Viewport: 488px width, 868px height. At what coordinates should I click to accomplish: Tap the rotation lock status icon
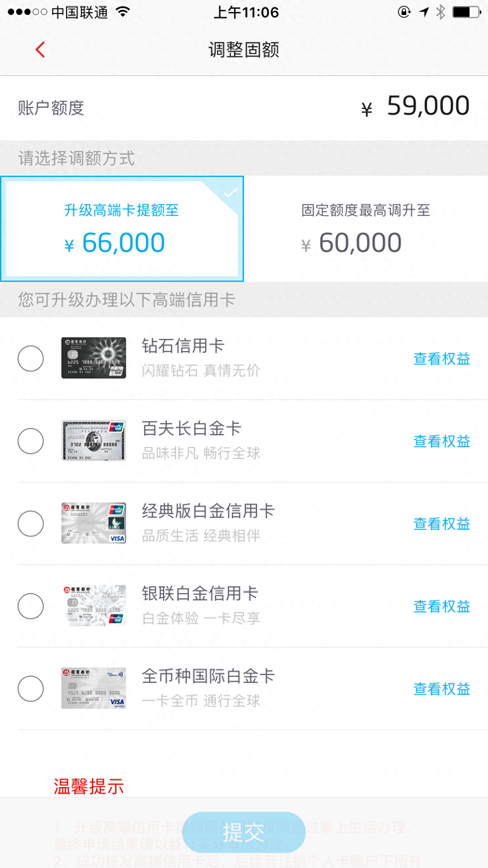(x=404, y=12)
